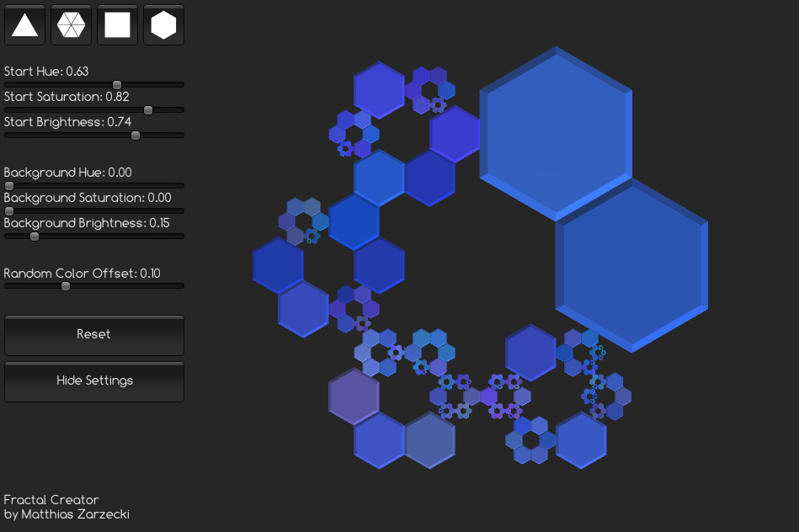This screenshot has width=799, height=532.
Task: Switch to the solid hexagon shape
Action: [x=163, y=25]
